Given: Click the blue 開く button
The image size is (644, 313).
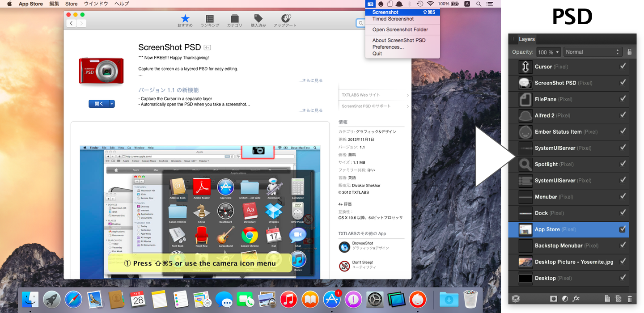Looking at the screenshot, I should coord(99,104).
